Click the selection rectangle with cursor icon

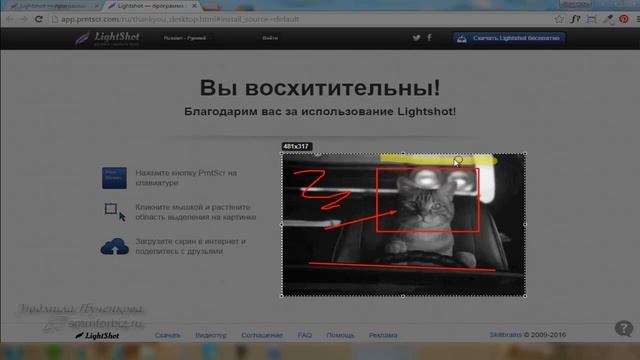pos(115,212)
